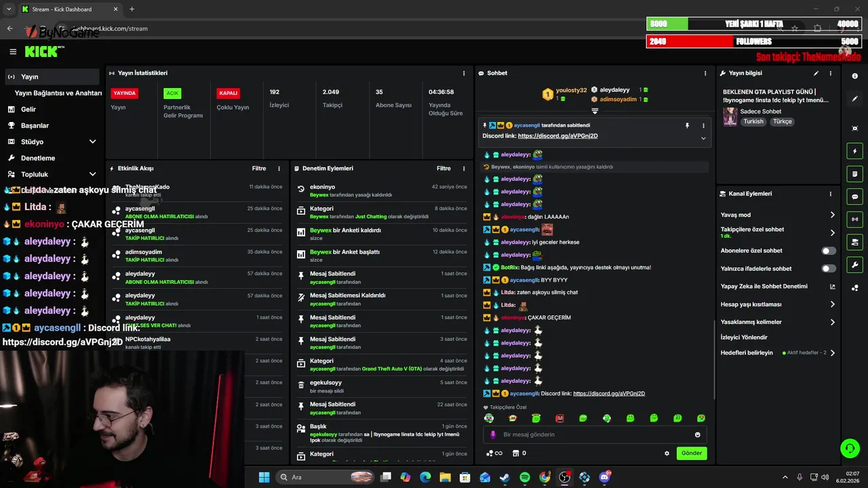Open Spotify from the taskbar
This screenshot has height=488, width=868.
point(524,477)
